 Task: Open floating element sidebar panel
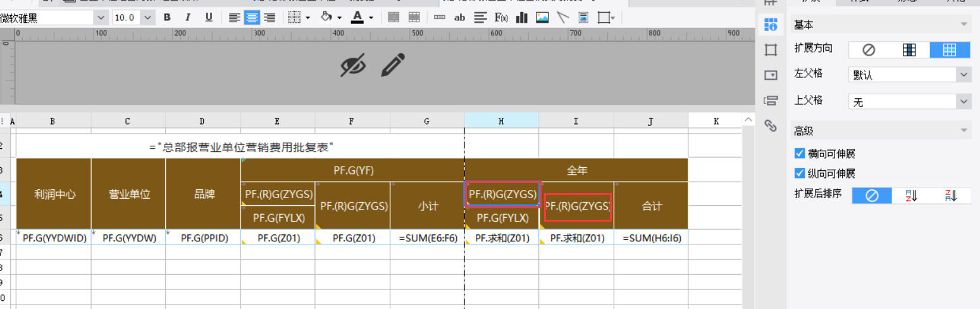[771, 49]
